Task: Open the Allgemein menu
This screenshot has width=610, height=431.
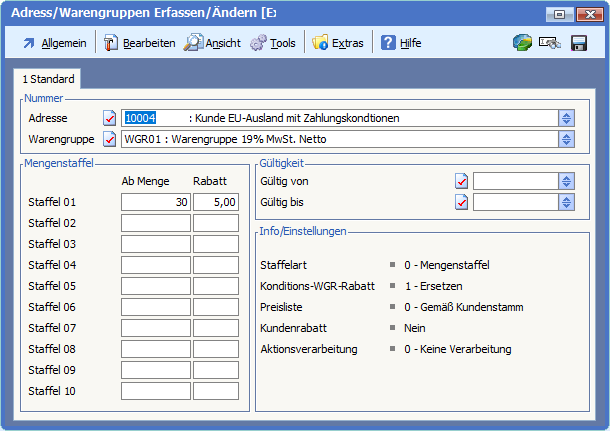Action: click(x=54, y=43)
